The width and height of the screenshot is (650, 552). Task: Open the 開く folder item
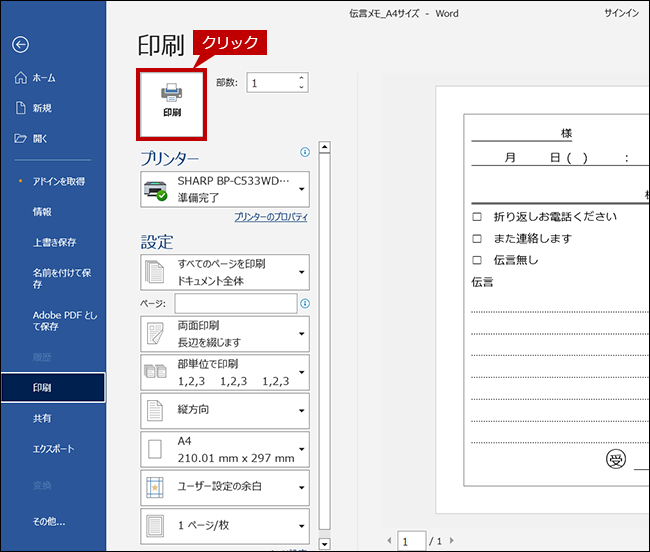click(x=39, y=138)
